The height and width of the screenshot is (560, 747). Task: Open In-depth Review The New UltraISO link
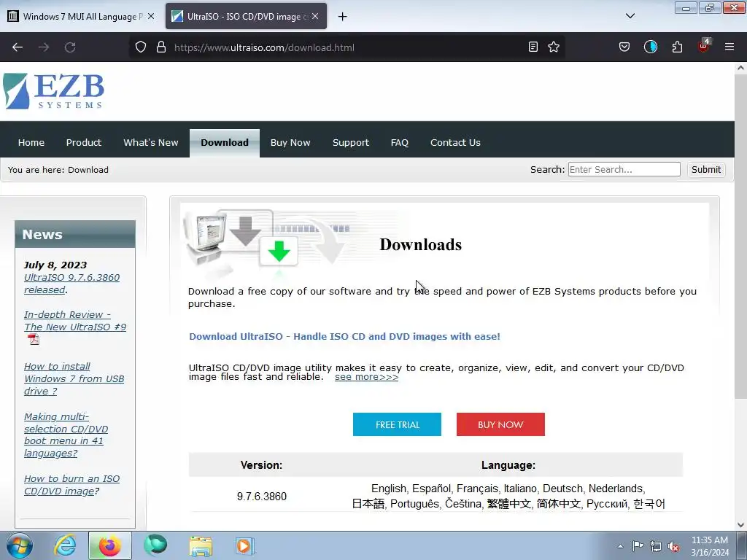tap(75, 321)
